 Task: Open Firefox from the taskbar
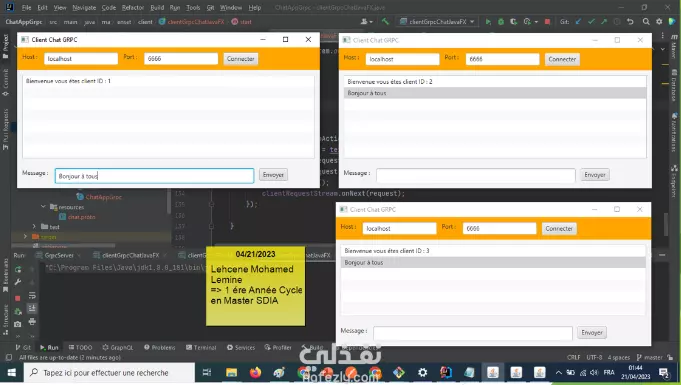255,372
